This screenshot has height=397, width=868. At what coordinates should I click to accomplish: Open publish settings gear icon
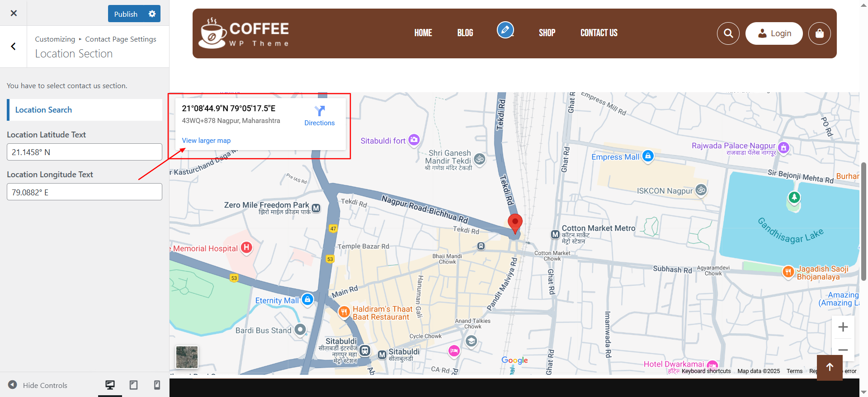coord(152,14)
